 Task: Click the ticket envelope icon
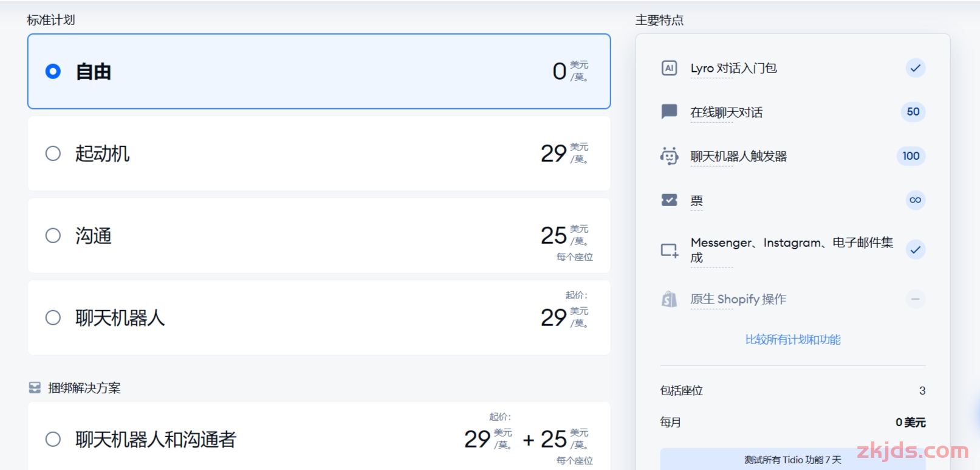[x=669, y=200]
